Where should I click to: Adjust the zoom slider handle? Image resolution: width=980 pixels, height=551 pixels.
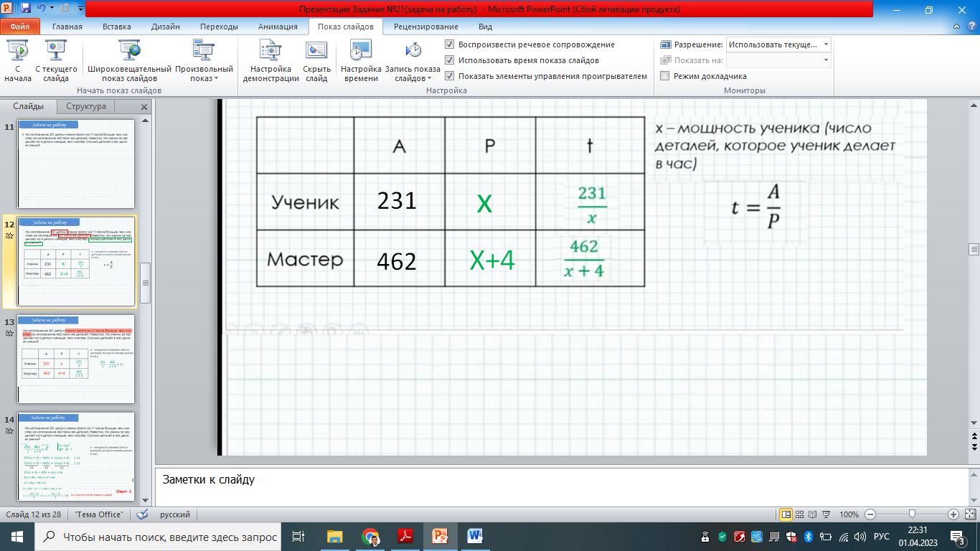[x=911, y=514]
